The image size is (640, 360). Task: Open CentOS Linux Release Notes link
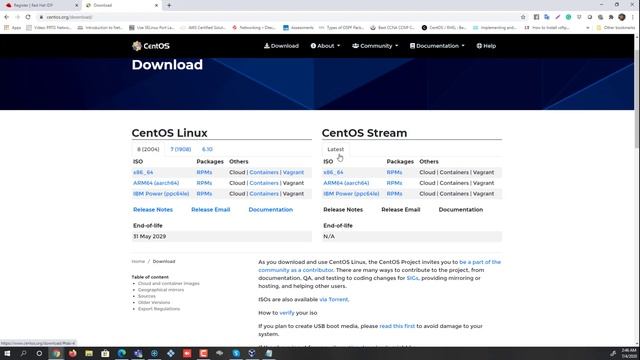click(x=153, y=209)
